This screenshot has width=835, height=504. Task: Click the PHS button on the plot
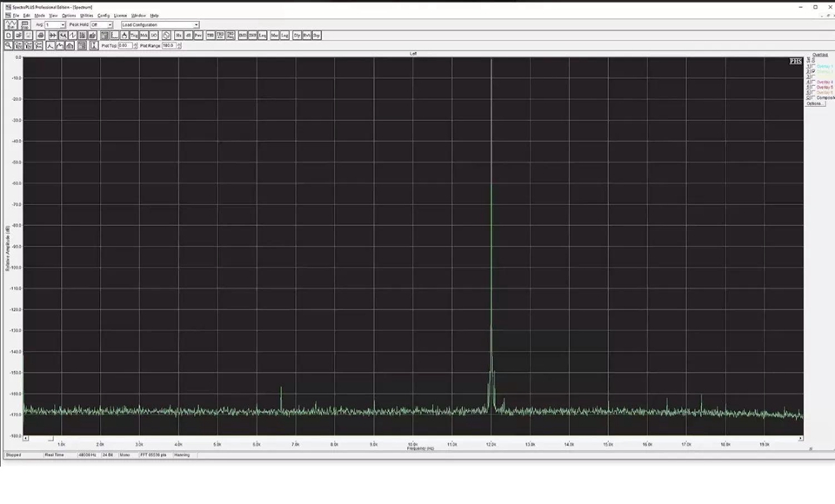(x=795, y=62)
